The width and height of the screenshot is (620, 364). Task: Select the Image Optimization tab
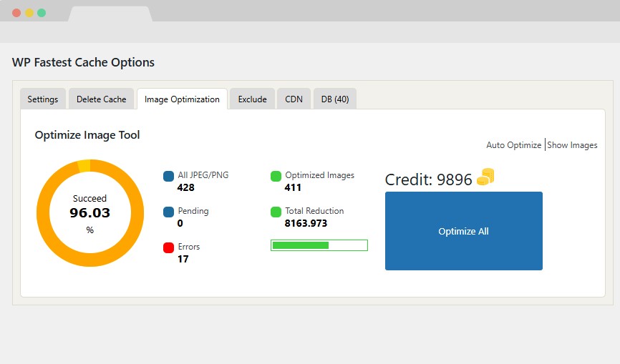[x=182, y=99]
